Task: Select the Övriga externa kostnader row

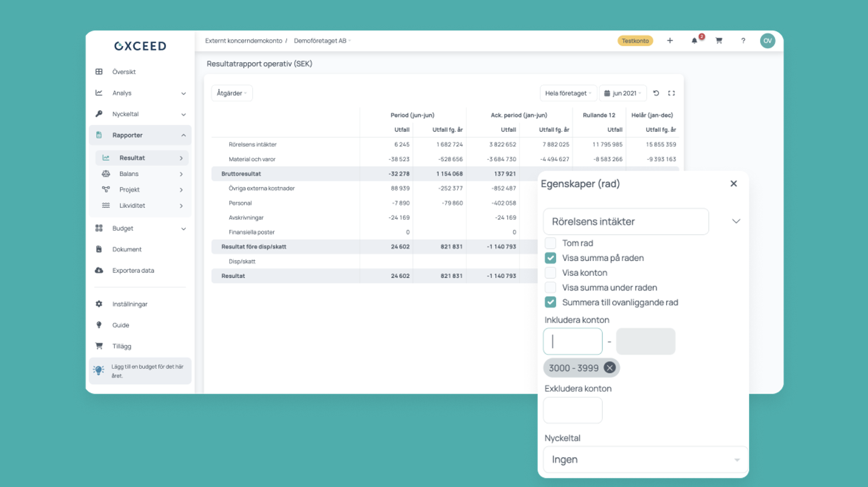Action: [x=374, y=188]
